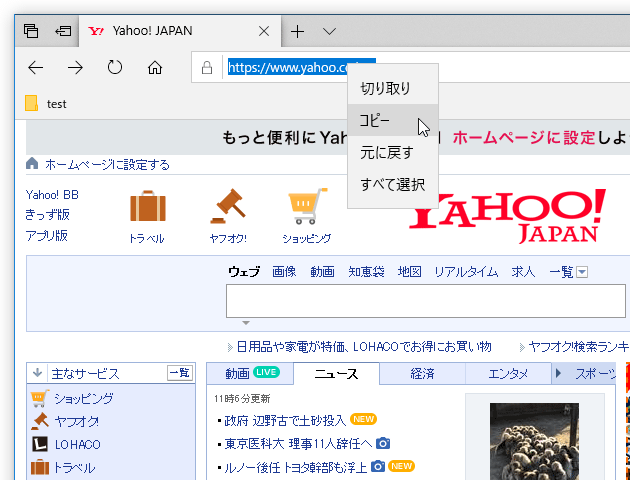Open a new tab with plus button
This screenshot has width=630, height=480.
tap(297, 31)
